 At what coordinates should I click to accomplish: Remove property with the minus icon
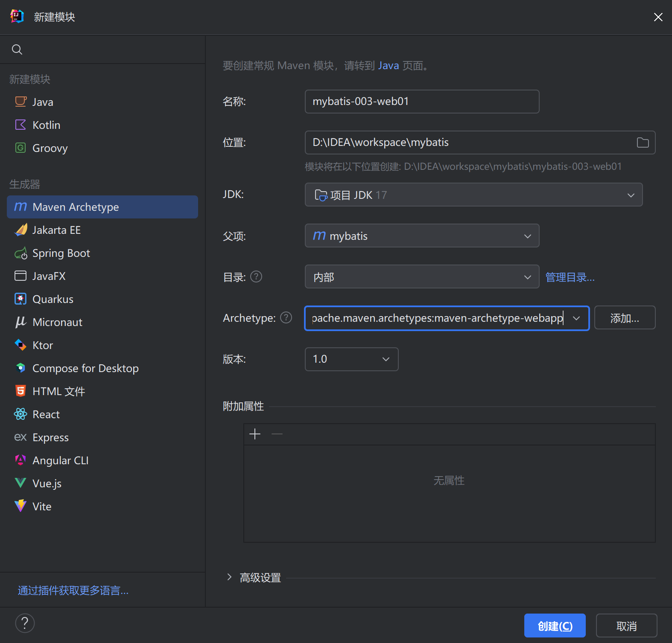tap(277, 434)
